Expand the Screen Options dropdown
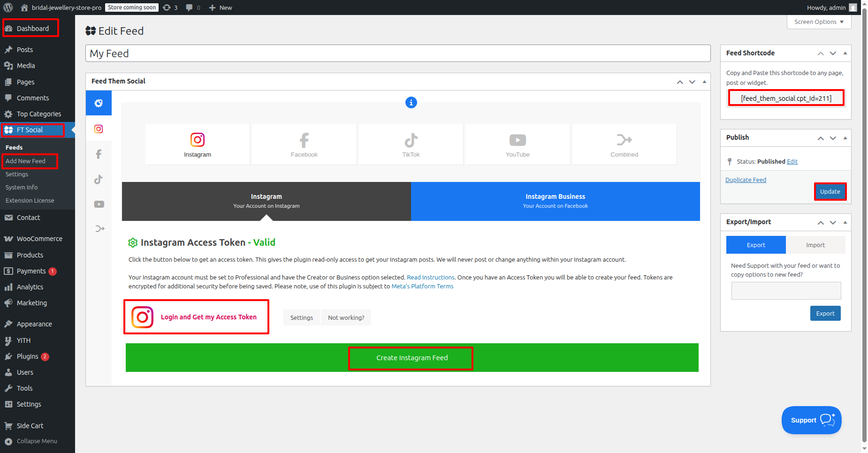 819,22
